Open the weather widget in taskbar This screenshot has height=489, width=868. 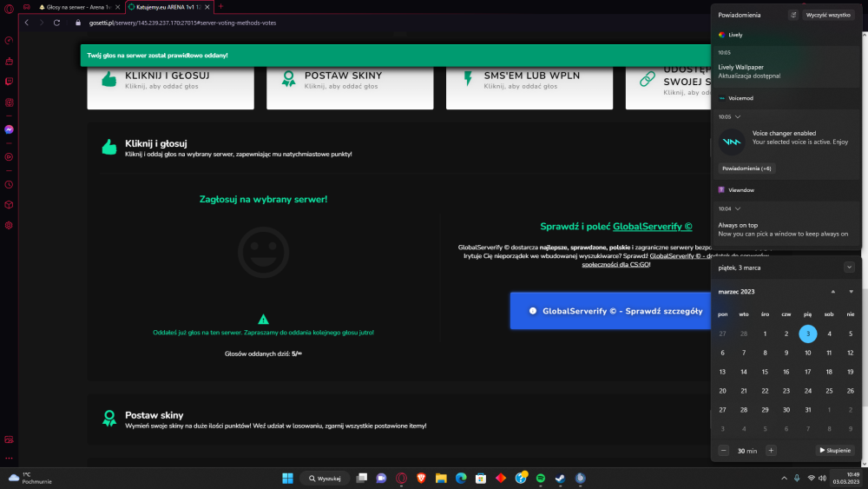pyautogui.click(x=30, y=478)
